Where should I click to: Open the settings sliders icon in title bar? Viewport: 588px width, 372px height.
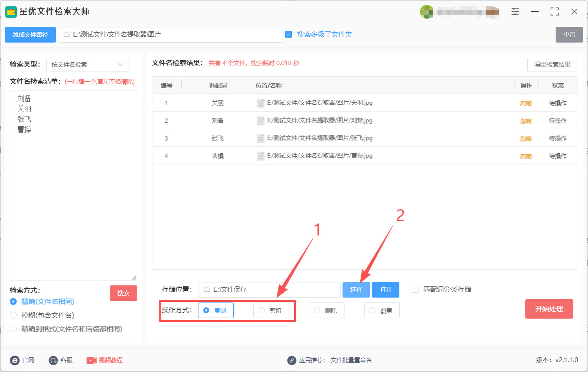(x=515, y=12)
